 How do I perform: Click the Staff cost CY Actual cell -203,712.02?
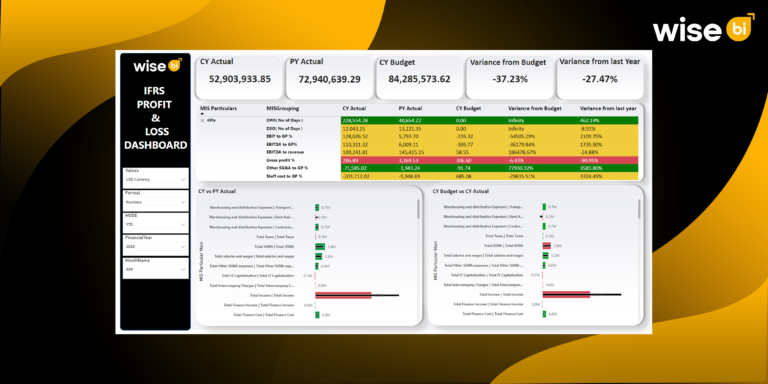pos(369,176)
